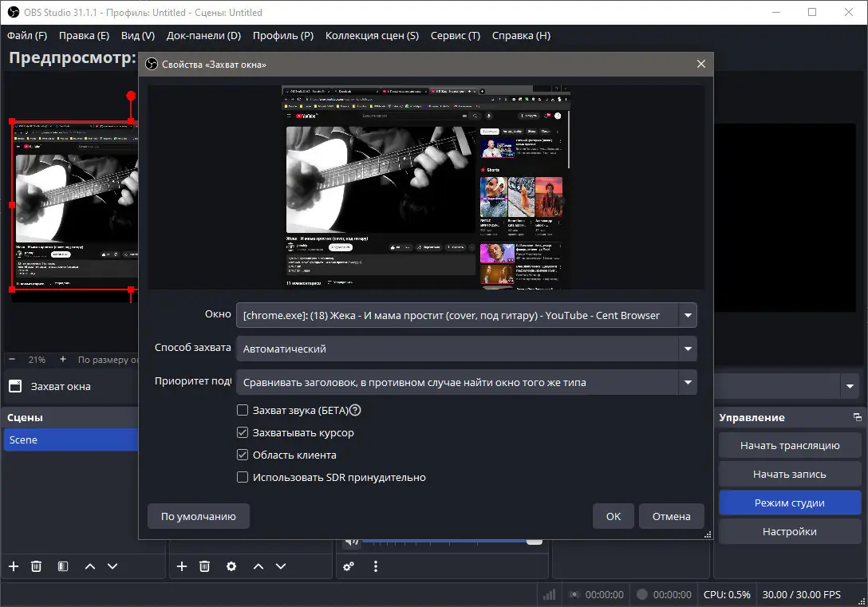Click the red-outlined source in main preview

click(75, 205)
